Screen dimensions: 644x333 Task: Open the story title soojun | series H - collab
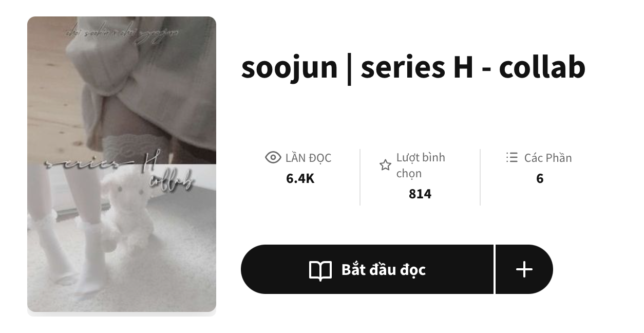click(x=413, y=68)
